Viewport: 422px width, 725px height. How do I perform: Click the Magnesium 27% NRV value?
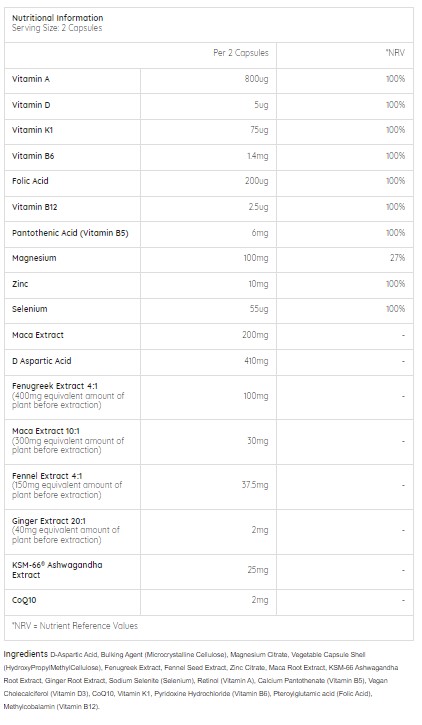397,258
